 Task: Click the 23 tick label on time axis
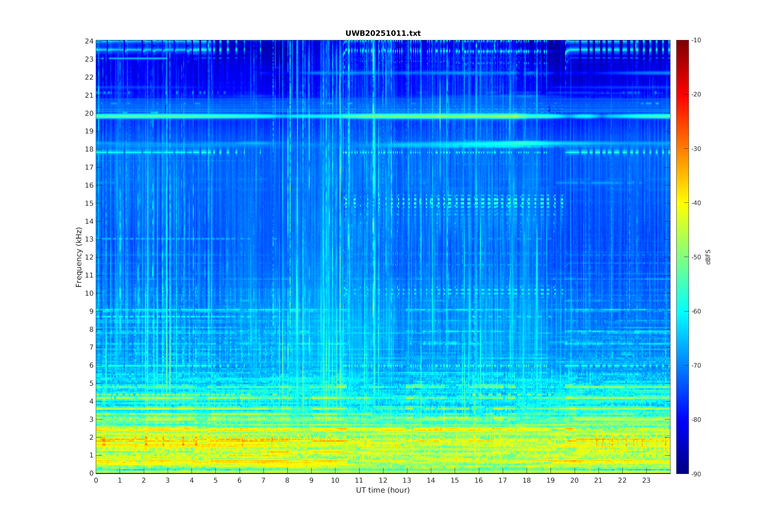646,480
